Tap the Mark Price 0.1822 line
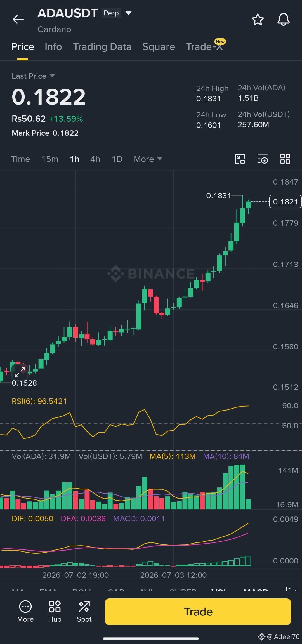302x644 pixels. [x=45, y=133]
